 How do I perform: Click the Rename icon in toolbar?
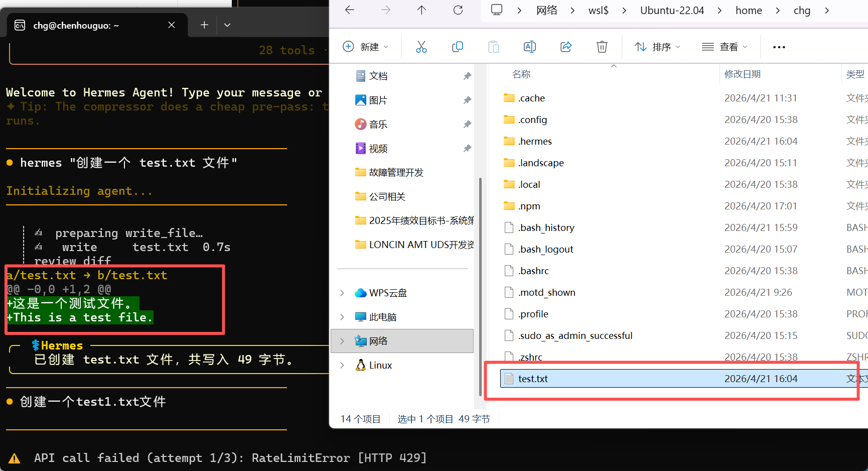click(530, 47)
